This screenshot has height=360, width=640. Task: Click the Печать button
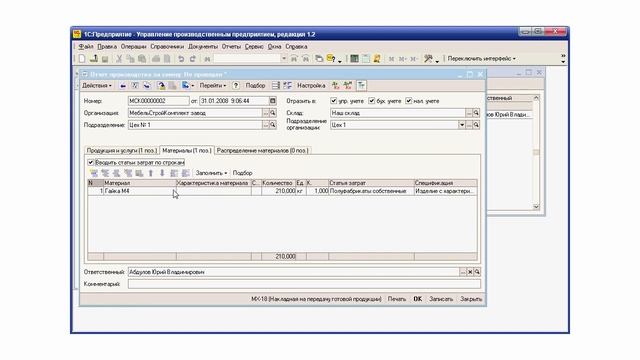(397, 299)
